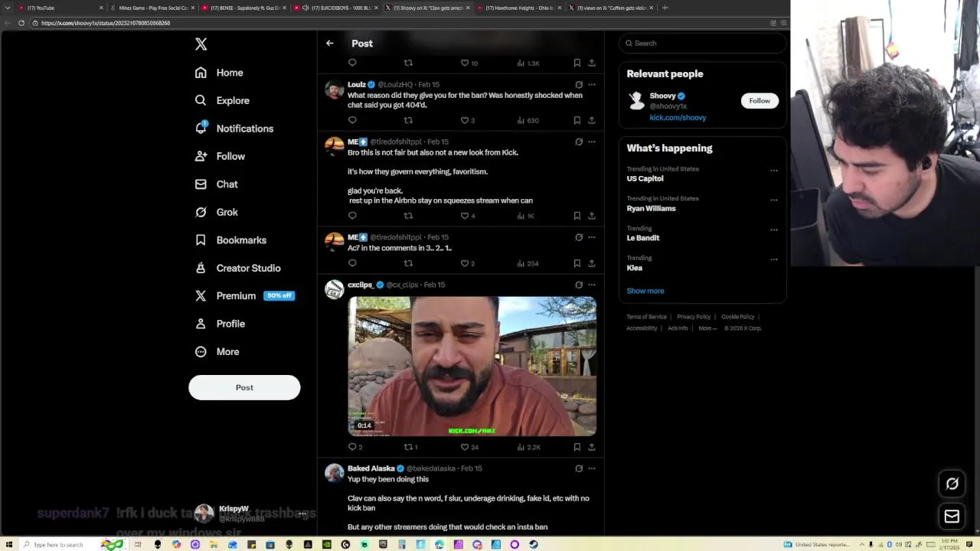980x551 pixels.
Task: Ask Grok about the Louiz comment
Action: 579,85
